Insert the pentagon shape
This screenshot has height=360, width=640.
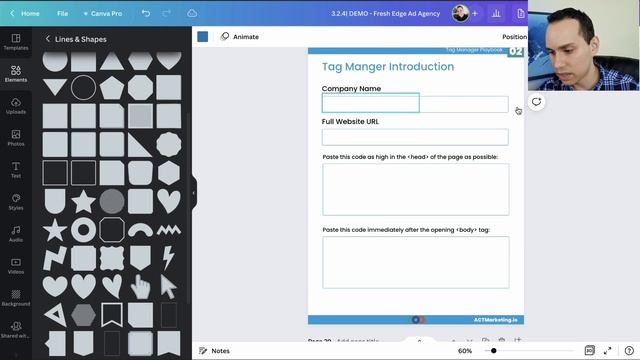[x=112, y=87]
